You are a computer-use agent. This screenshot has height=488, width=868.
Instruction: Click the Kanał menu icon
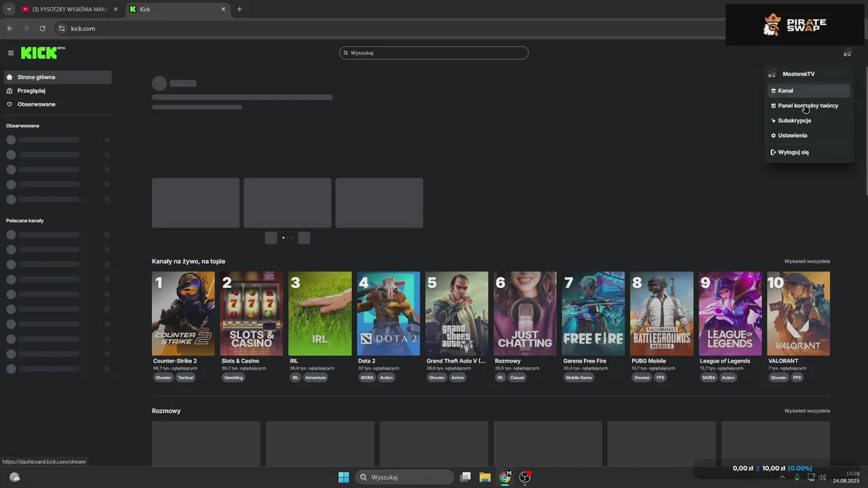[773, 91]
